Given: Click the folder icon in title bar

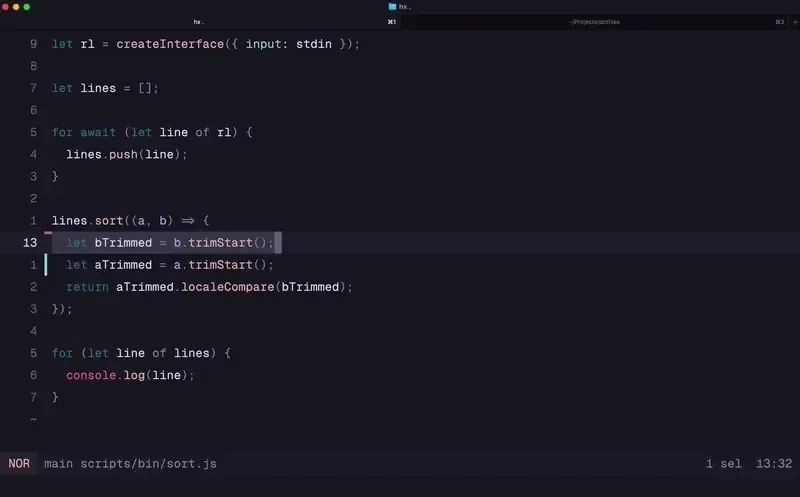Looking at the screenshot, I should (393, 6).
